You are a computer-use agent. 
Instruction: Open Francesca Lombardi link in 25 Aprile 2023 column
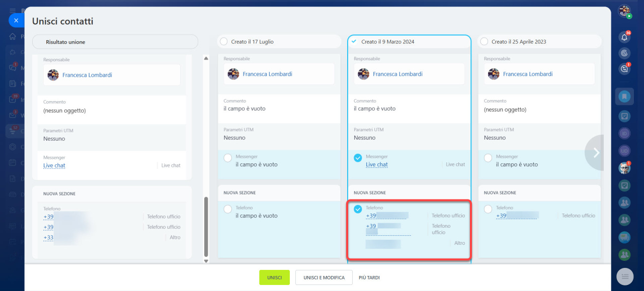coord(528,74)
